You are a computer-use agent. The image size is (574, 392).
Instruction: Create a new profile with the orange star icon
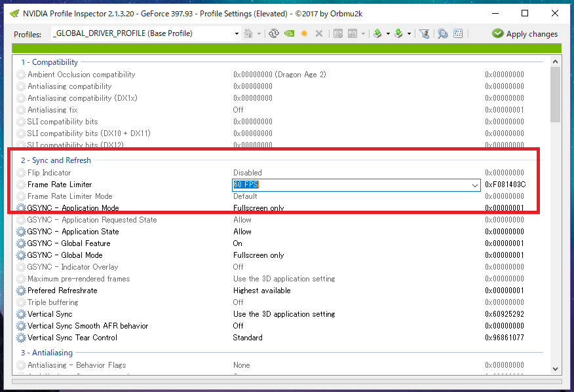304,33
